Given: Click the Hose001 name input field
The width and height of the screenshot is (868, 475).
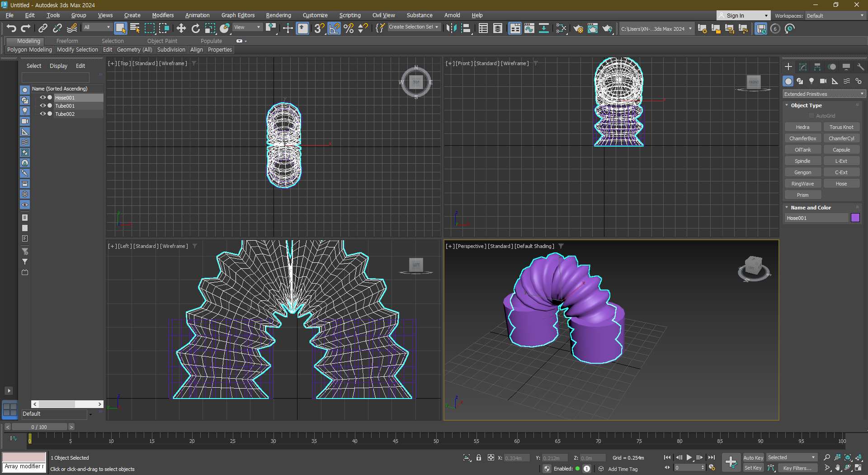Looking at the screenshot, I should (816, 218).
